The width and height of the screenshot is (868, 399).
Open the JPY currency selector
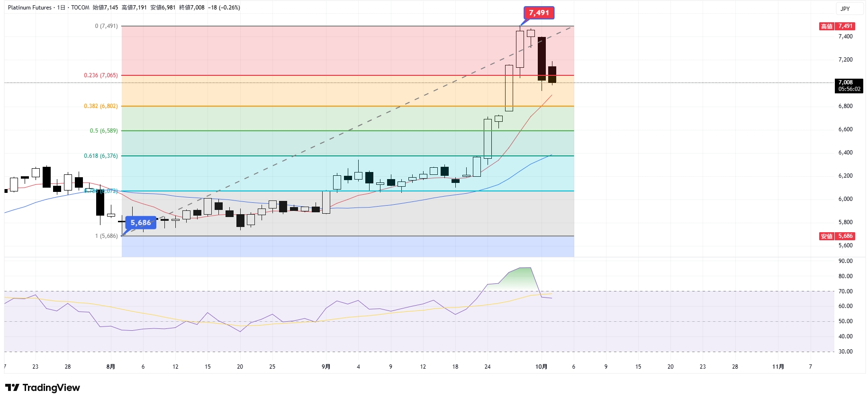coord(845,9)
